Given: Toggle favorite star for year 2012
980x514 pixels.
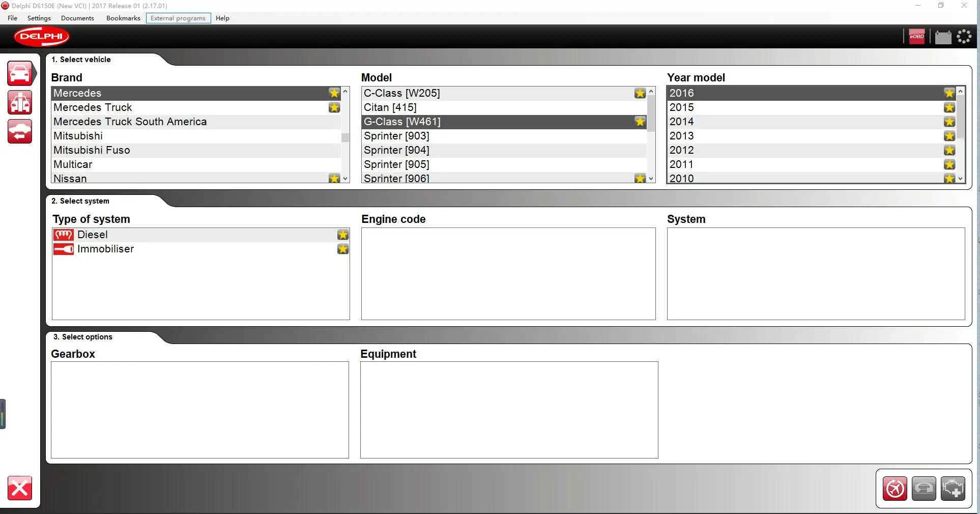Looking at the screenshot, I should (949, 150).
